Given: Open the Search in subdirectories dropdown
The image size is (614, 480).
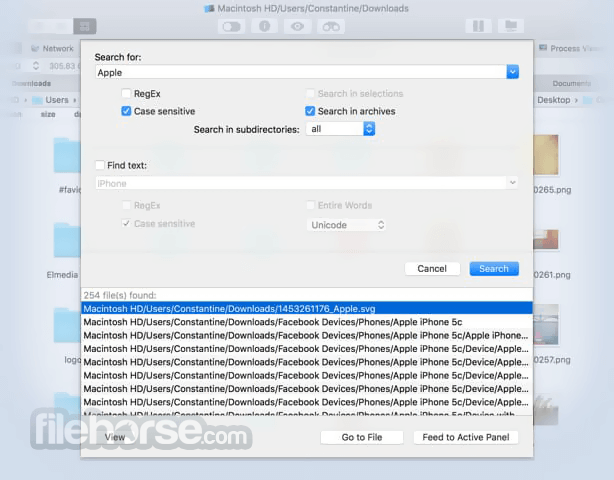Looking at the screenshot, I should coord(340,129).
